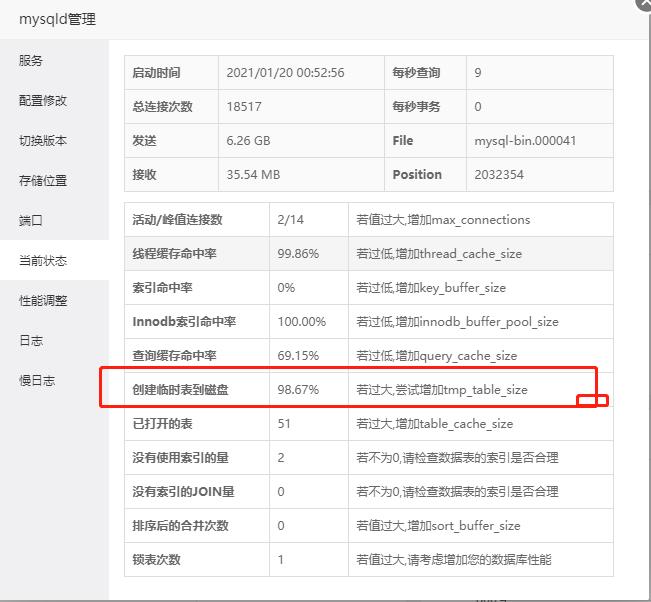Select the mysql-bin.000041 file name
Viewport: 651px width, 602px height.
click(x=525, y=141)
